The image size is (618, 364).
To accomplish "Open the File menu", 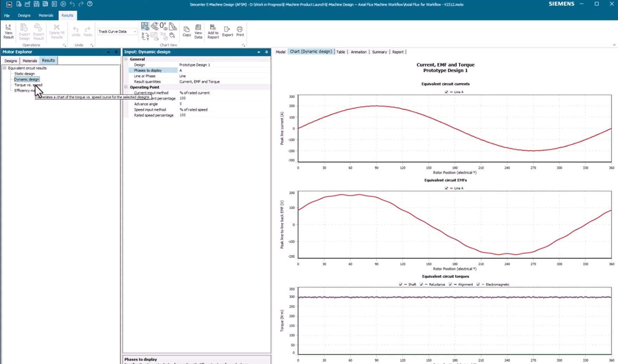I will point(6,15).
